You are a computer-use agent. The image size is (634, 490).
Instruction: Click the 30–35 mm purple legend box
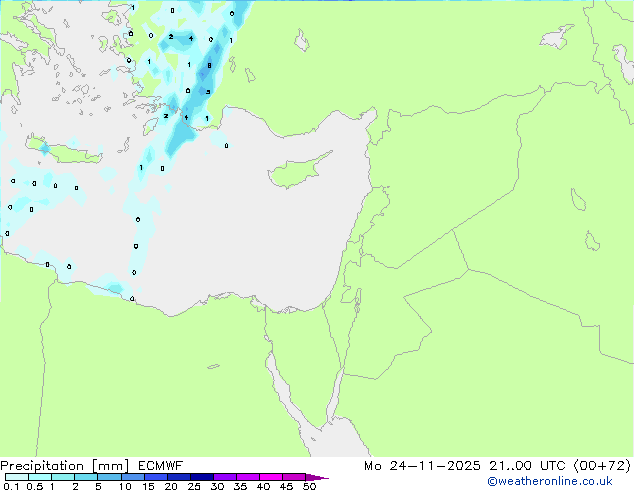(224, 477)
